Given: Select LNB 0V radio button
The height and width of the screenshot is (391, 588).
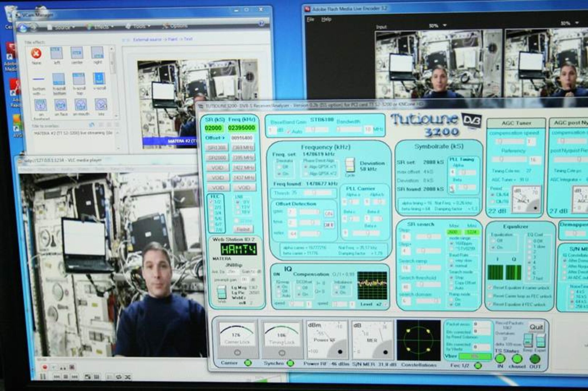Looking at the screenshot, I should [238, 202].
